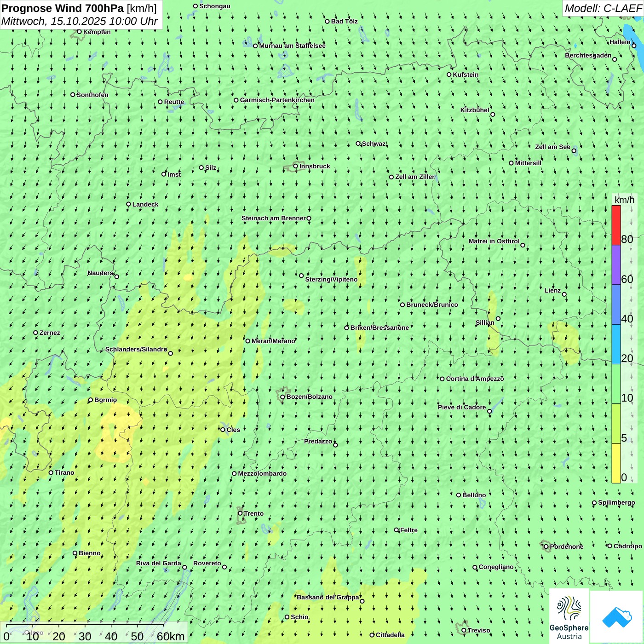The image size is (644, 644).
Task: Click the Lienz label
Action: point(552,290)
